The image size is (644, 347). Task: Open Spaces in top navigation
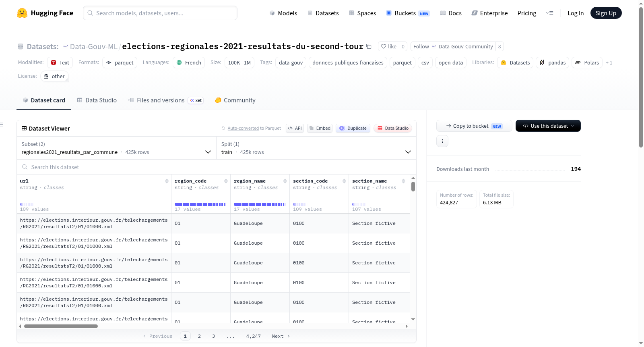pyautogui.click(x=362, y=13)
